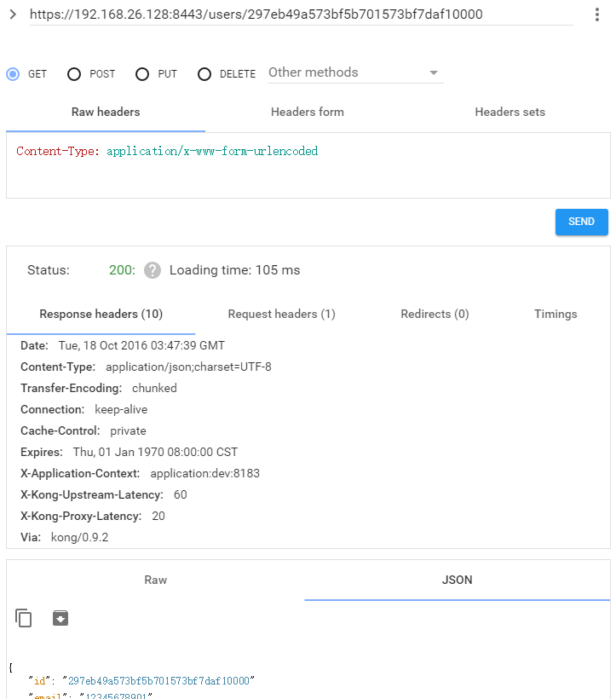Image resolution: width=616 pixels, height=699 pixels.
Task: Open the three-dot options menu
Action: pyautogui.click(x=597, y=14)
